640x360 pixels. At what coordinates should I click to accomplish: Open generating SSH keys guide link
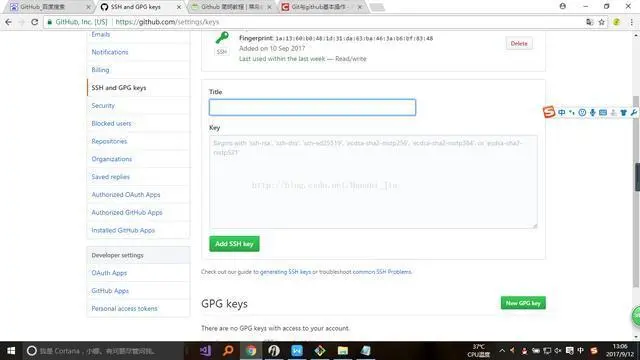(x=285, y=272)
